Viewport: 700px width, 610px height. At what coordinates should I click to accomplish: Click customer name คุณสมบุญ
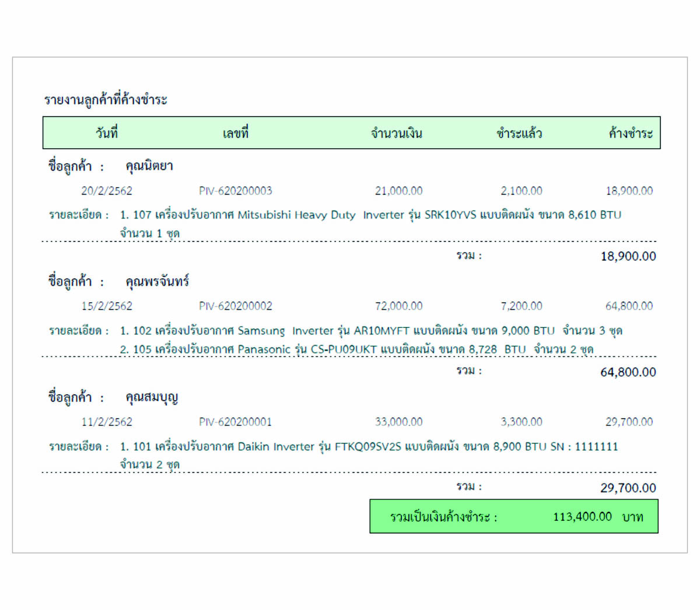pyautogui.click(x=152, y=398)
